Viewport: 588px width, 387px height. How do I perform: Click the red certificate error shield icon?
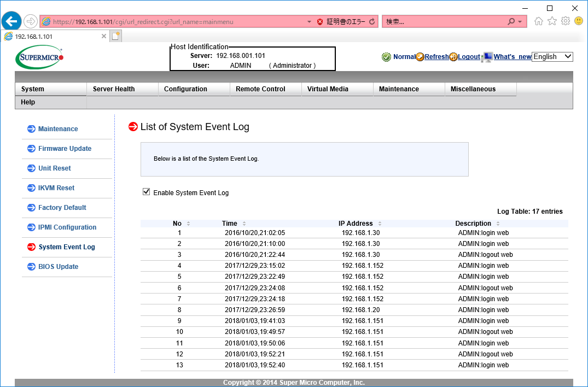[320, 22]
